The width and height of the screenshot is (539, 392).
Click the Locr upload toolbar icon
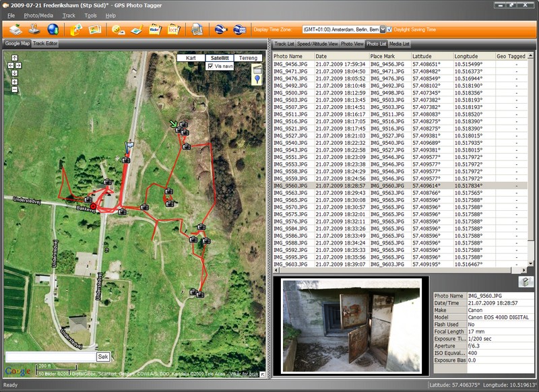point(173,29)
